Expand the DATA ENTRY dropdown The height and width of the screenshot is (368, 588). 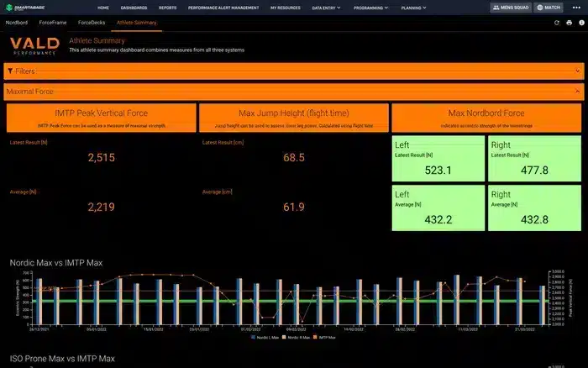[x=326, y=8]
